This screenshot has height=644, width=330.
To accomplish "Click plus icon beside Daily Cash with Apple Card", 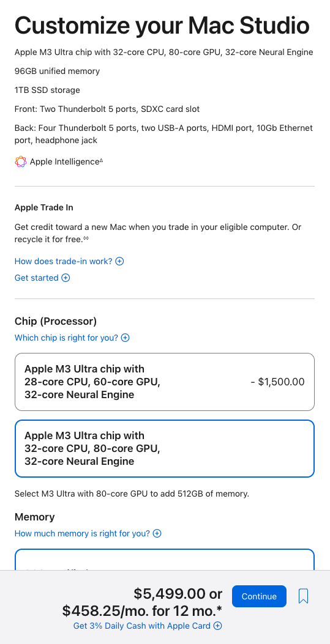I will click(218, 626).
